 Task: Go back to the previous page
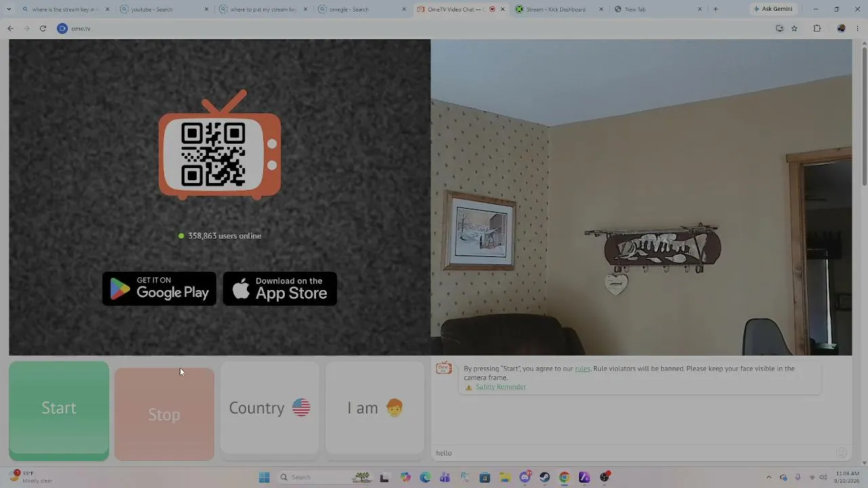pyautogui.click(x=10, y=28)
